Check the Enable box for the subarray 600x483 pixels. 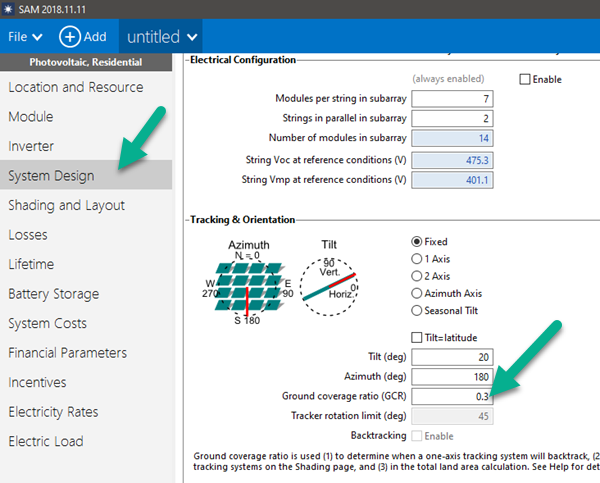[526, 79]
